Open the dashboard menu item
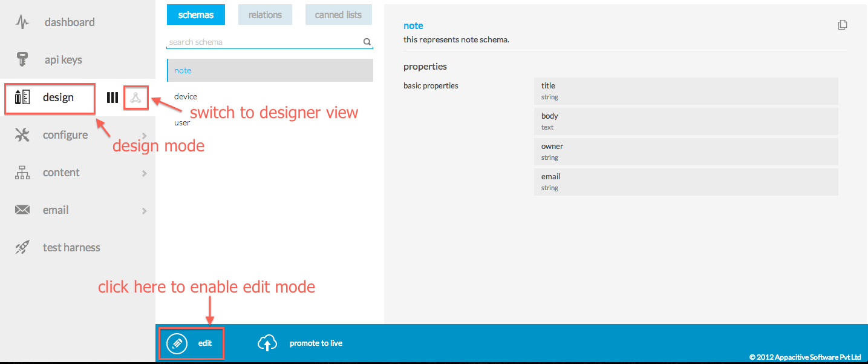Viewport: 868px width, 364px height. click(x=70, y=22)
